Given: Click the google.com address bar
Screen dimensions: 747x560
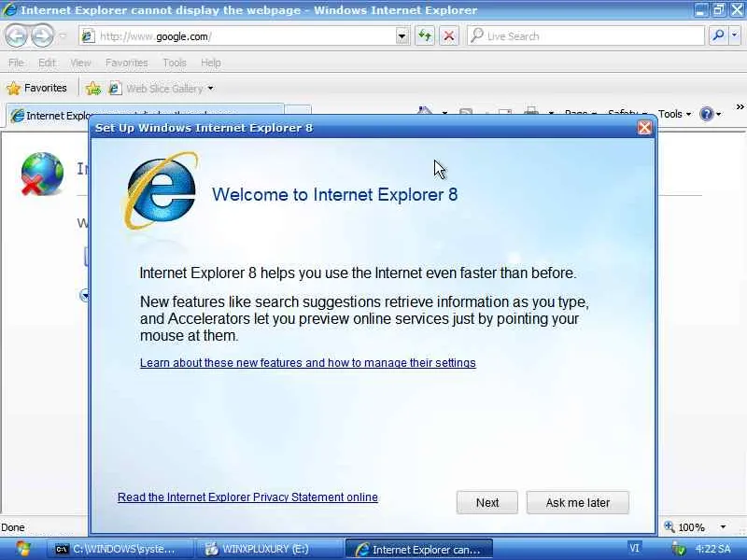Looking at the screenshot, I should [237, 36].
